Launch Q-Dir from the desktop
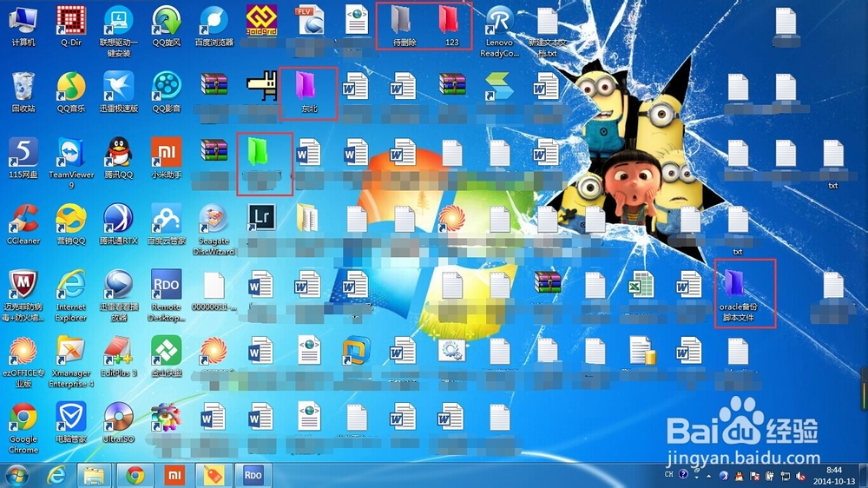868x488 pixels. click(71, 26)
